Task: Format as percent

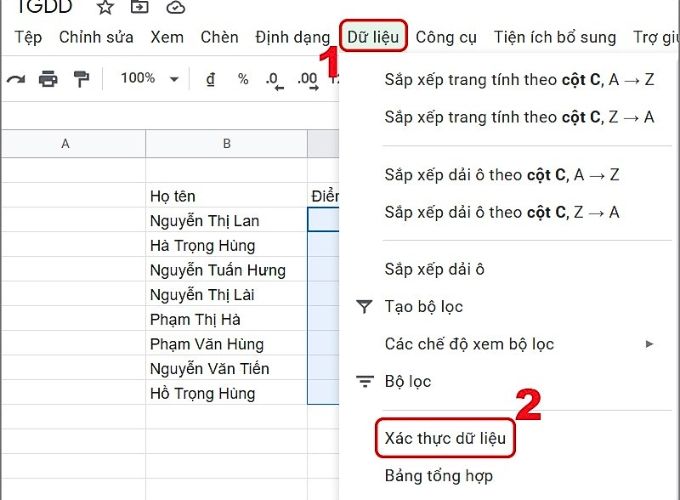Action: point(243,79)
